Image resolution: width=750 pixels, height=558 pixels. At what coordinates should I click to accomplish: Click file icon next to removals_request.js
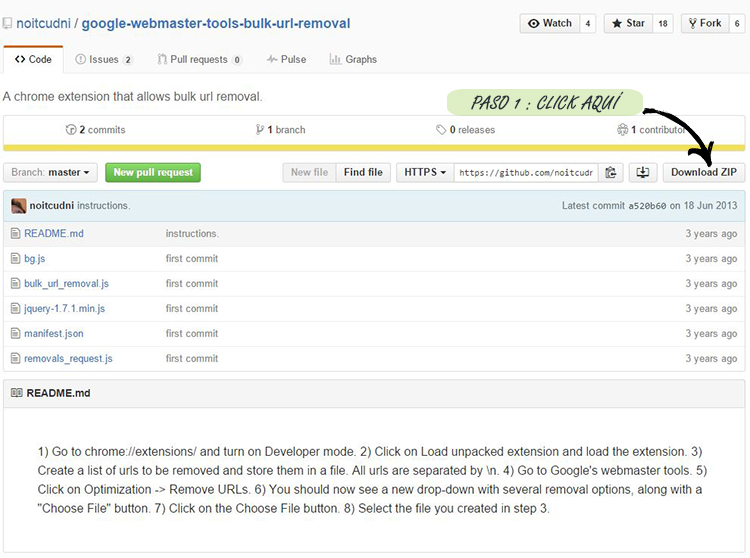click(x=15, y=358)
